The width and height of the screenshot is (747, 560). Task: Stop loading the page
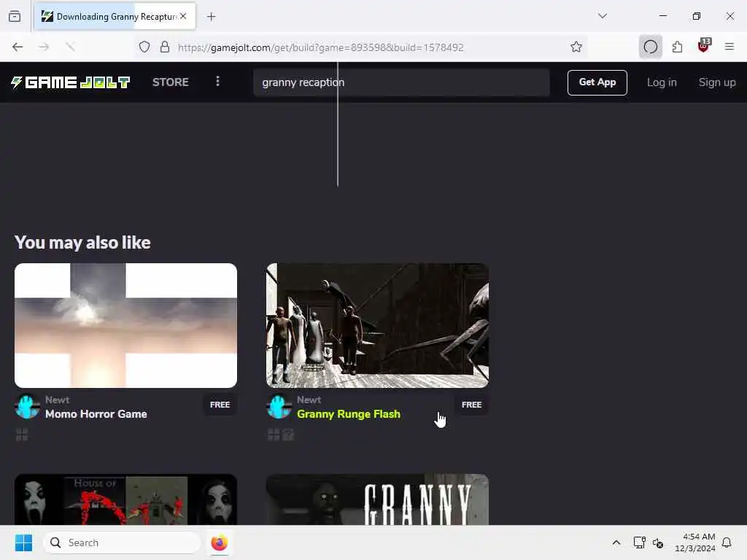coord(70,47)
